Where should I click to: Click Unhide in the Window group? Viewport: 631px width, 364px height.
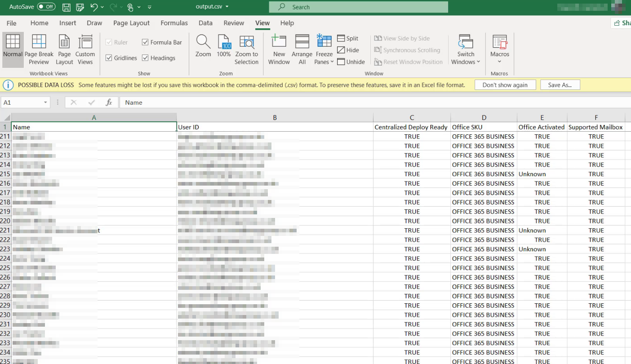[351, 62]
